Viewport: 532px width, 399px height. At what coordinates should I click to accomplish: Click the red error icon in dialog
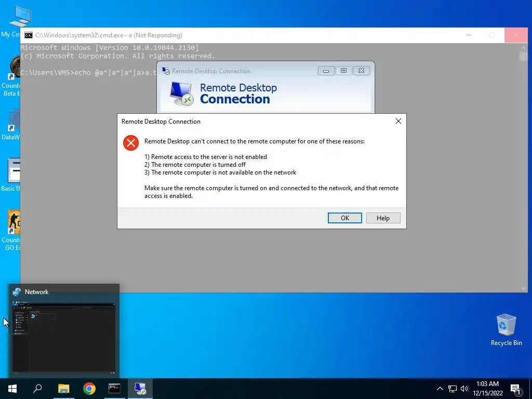click(131, 143)
